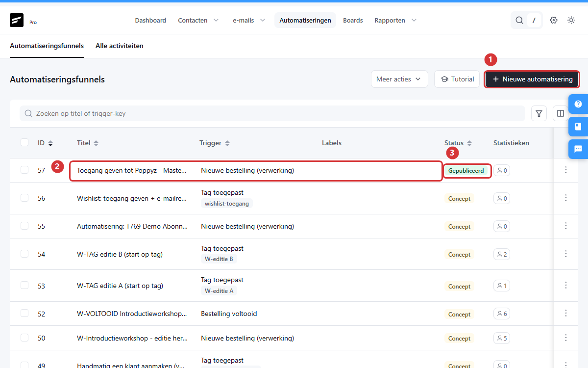The width and height of the screenshot is (588, 368).
Task: Click the FluentCRM logo icon
Action: coord(17,20)
